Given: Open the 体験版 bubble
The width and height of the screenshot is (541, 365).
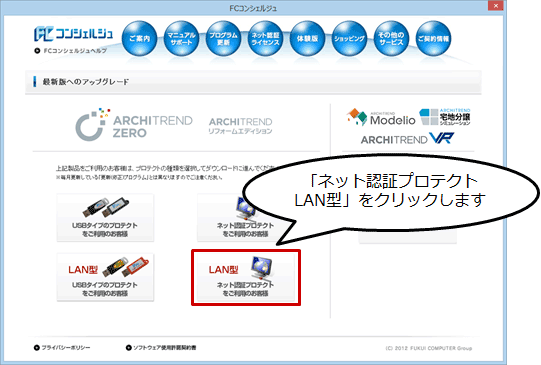Looking at the screenshot, I should point(307,39).
